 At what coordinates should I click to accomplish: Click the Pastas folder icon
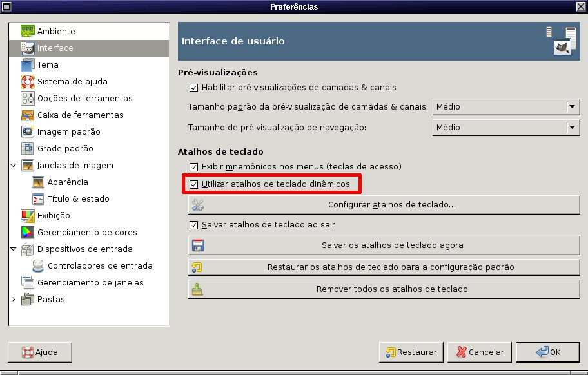pyautogui.click(x=27, y=300)
